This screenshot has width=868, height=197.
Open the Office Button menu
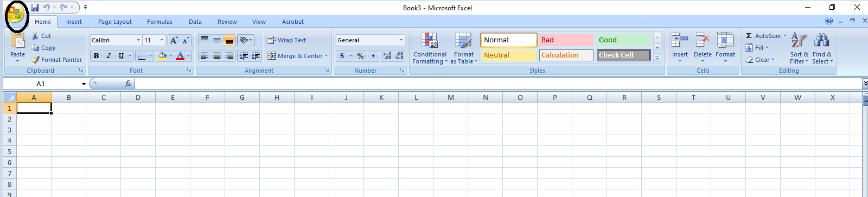click(x=16, y=14)
